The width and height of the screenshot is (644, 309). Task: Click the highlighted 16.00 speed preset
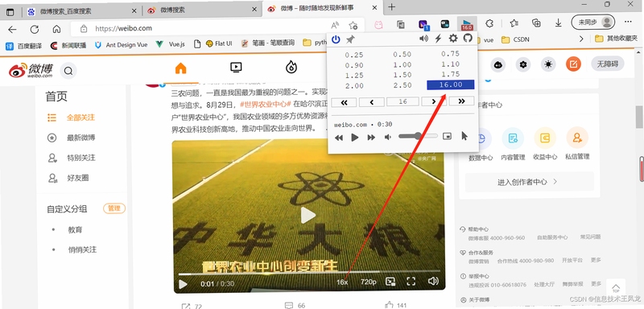pyautogui.click(x=451, y=84)
